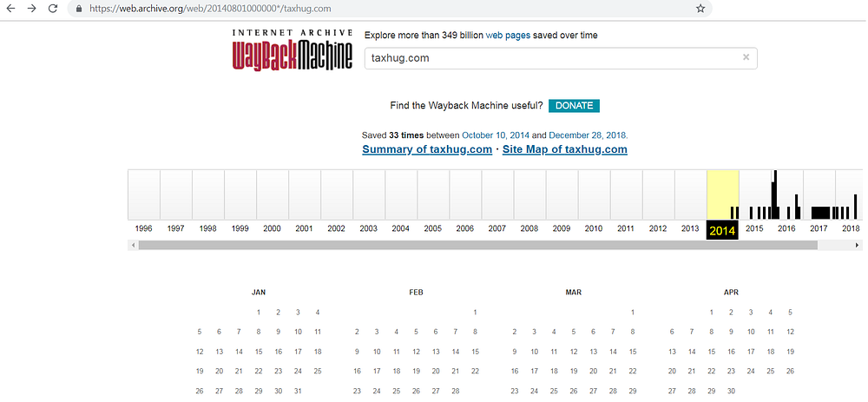Go back with browser back arrow
This screenshot has width=868, height=402.
(x=11, y=9)
